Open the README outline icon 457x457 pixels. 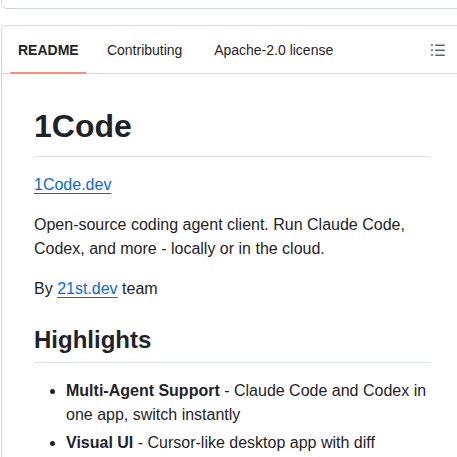(x=438, y=50)
